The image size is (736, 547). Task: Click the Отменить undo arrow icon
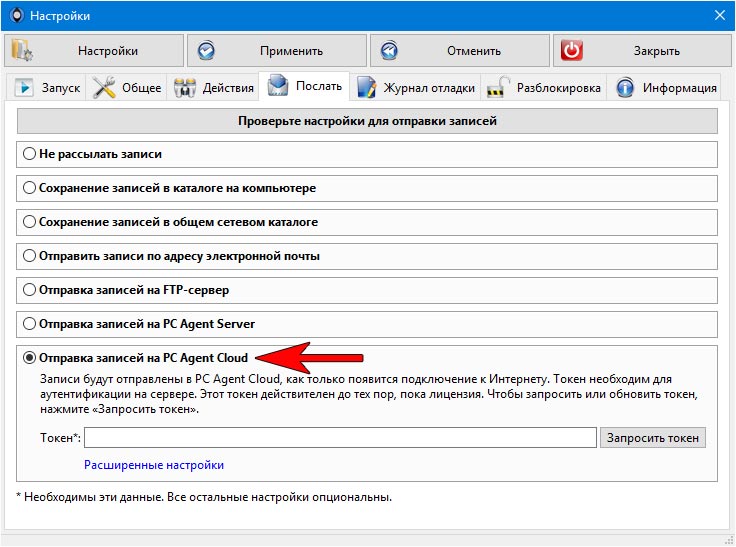pos(390,51)
